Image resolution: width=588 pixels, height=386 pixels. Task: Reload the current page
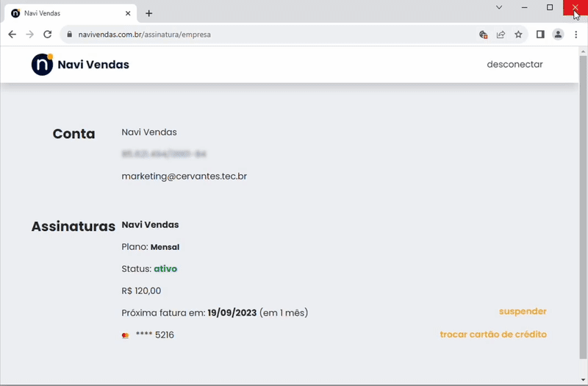(48, 35)
